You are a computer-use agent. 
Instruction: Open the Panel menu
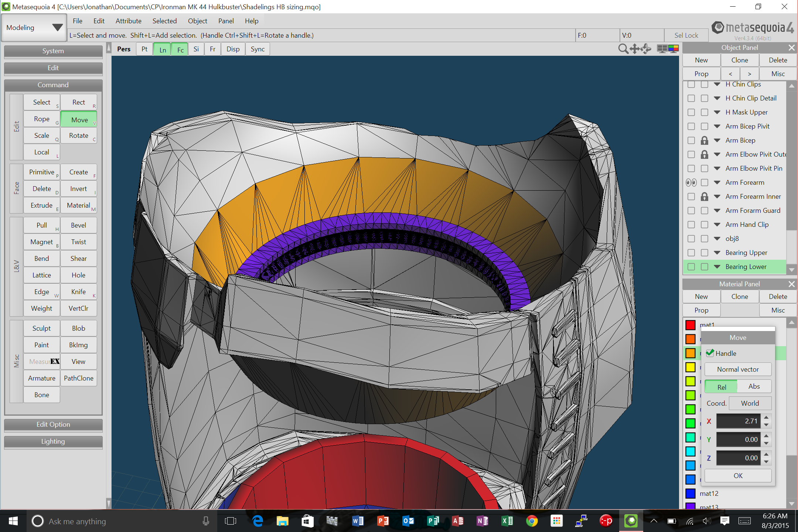226,21
